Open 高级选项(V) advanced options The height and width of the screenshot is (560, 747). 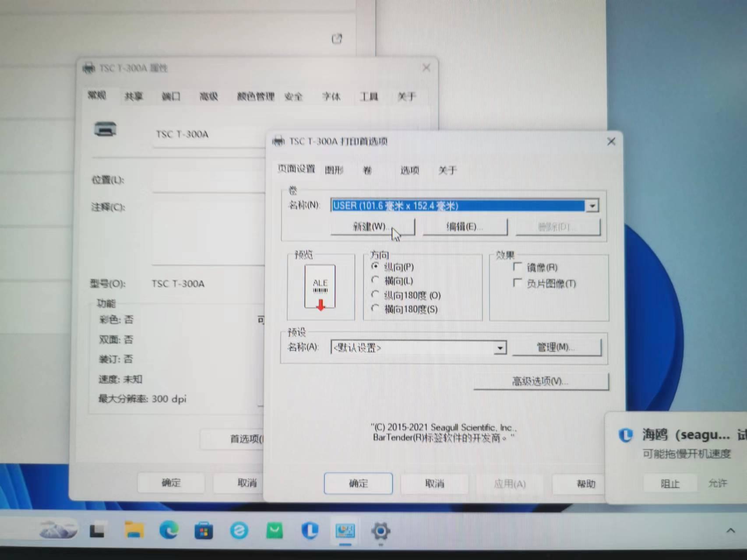[541, 381]
